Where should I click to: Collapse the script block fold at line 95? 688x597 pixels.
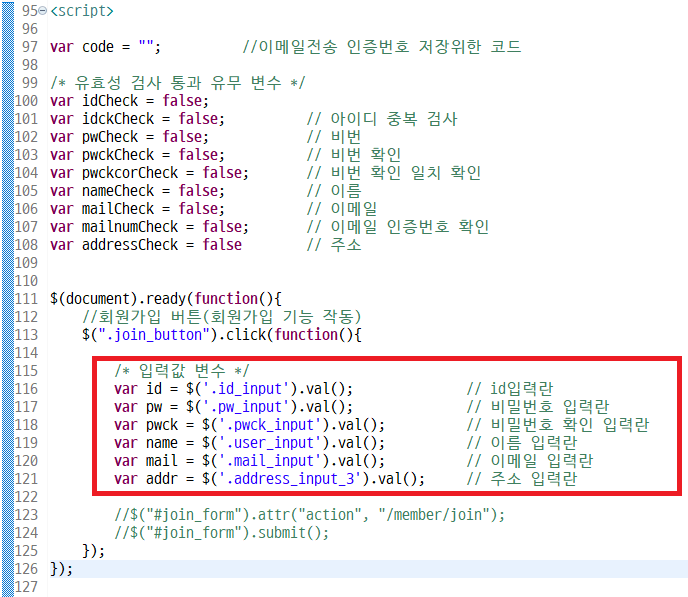coord(43,11)
